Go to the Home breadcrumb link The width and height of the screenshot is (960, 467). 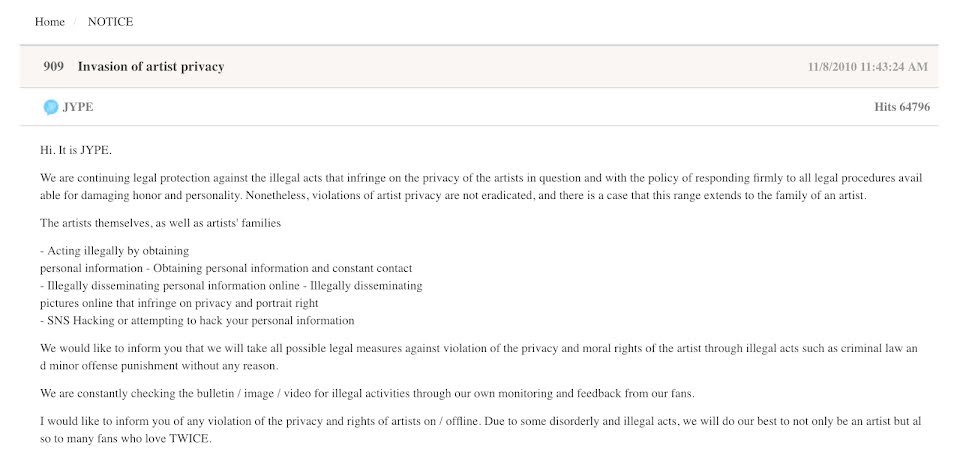tap(50, 22)
